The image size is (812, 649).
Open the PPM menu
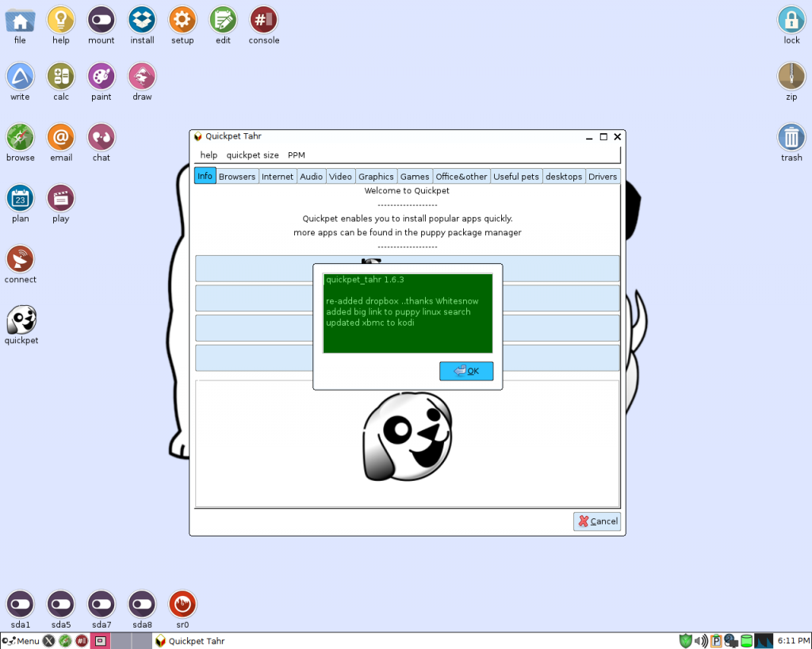(x=297, y=155)
